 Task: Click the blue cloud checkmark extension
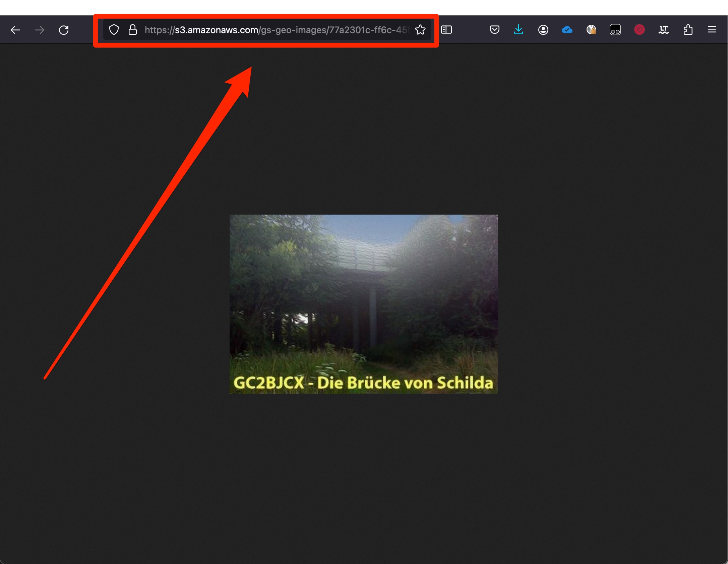pos(567,30)
